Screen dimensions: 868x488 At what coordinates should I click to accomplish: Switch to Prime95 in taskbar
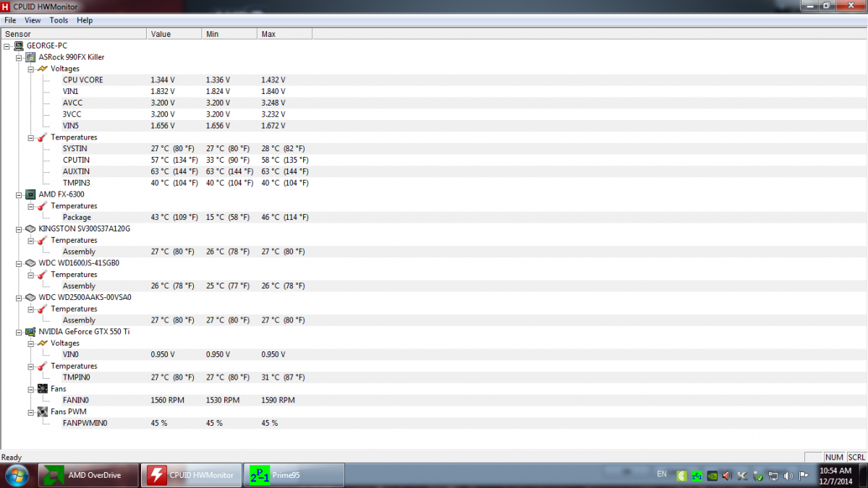[x=294, y=475]
